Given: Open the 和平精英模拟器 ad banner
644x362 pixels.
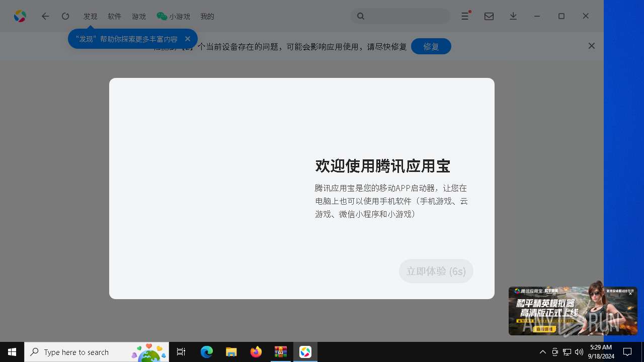Looking at the screenshot, I should point(573,311).
